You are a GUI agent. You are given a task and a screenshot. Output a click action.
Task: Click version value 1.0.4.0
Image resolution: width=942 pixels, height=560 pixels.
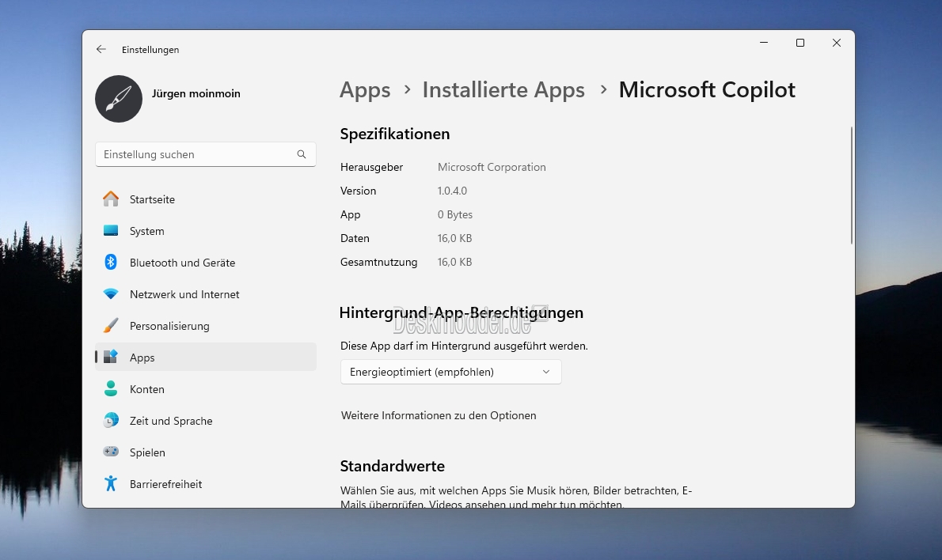point(452,191)
